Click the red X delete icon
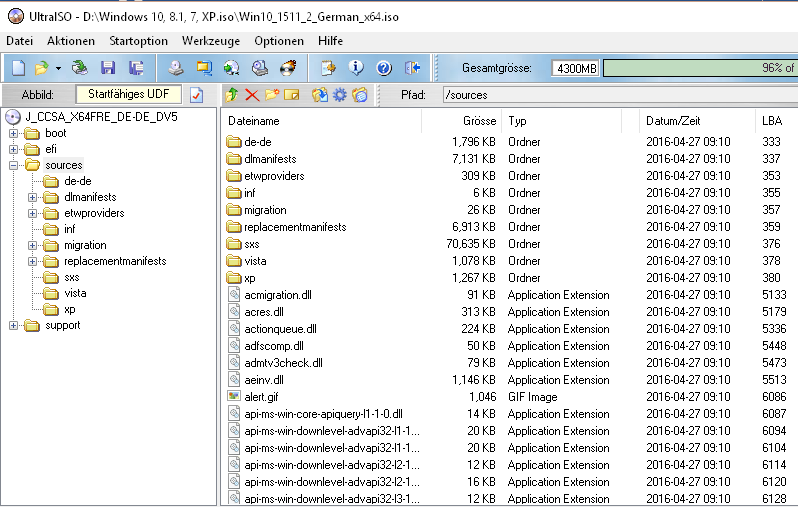The width and height of the screenshot is (798, 507). 252,95
